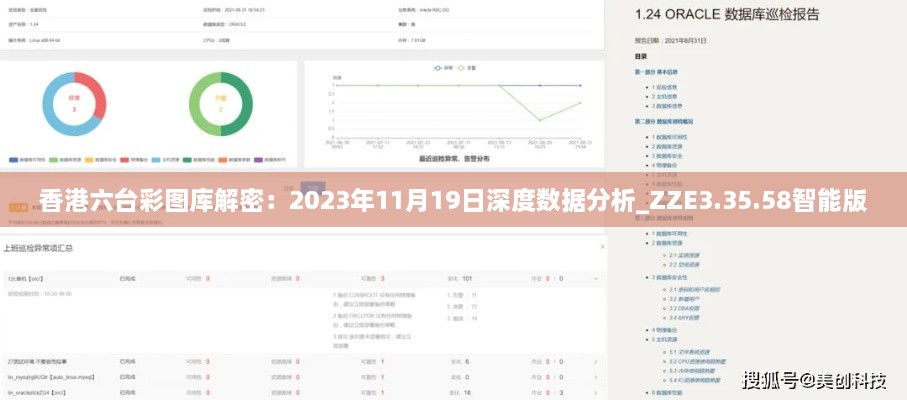Expand the lin_mysql row with auto_linux-mysql
The image size is (907, 400).
tap(596, 377)
